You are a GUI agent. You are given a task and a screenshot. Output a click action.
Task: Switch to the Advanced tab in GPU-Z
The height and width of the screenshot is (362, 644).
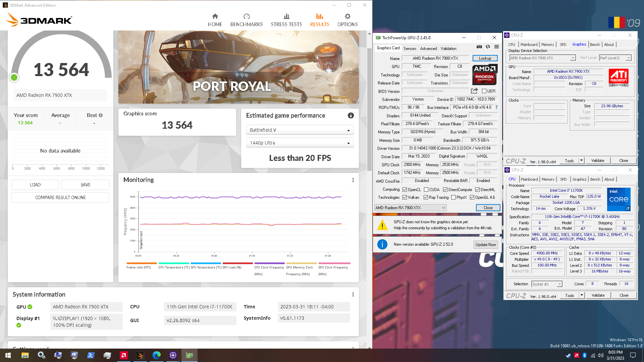(x=428, y=49)
